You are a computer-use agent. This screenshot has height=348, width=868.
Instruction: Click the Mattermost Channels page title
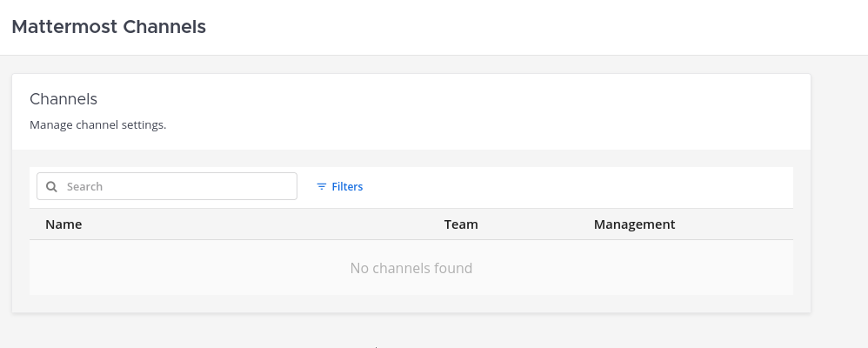(x=109, y=27)
